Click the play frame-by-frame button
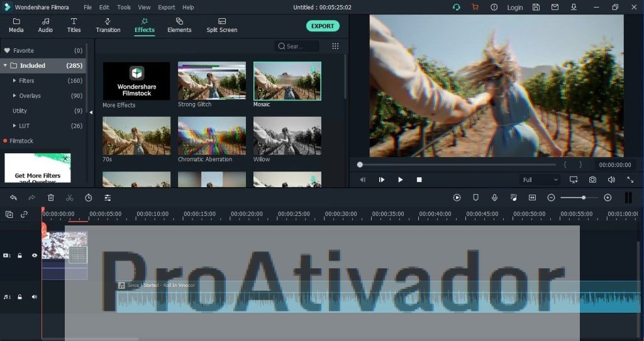 pos(382,180)
